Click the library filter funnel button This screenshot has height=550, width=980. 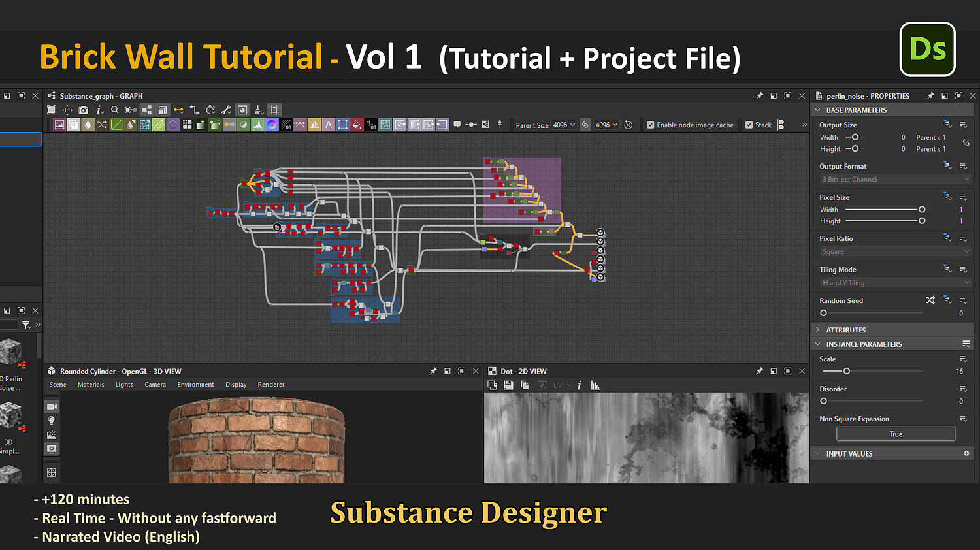[26, 325]
